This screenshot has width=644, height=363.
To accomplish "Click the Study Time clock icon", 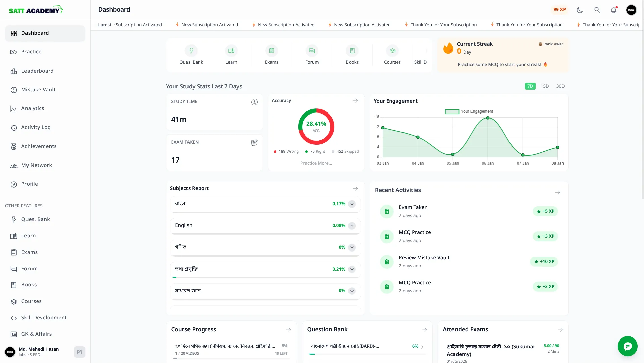I will click(x=255, y=102).
